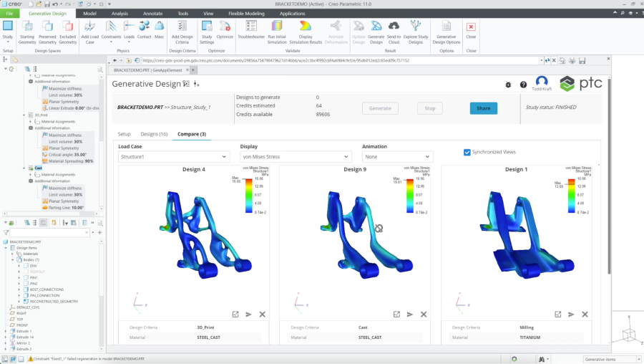The height and width of the screenshot is (364, 644).
Task: Uncheck the Synchronized Views checkbox
Action: click(467, 152)
